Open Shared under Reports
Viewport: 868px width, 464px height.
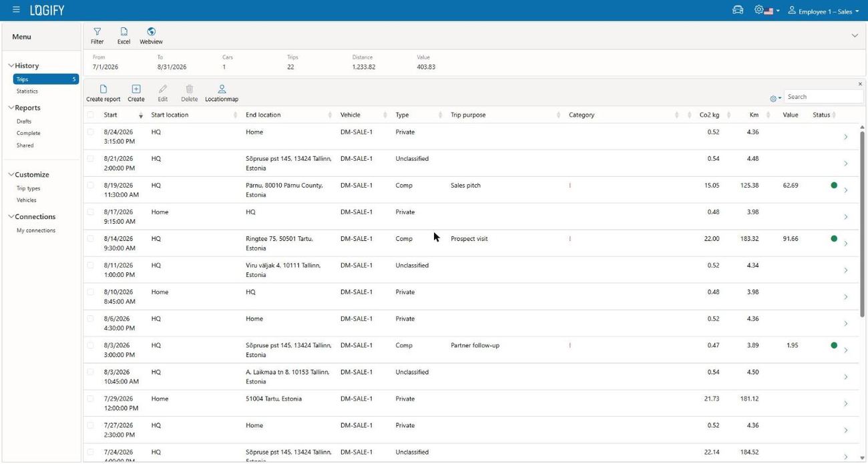tap(25, 146)
